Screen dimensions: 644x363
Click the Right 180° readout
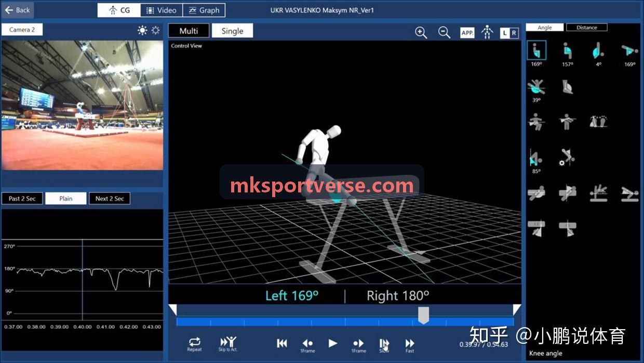pos(398,296)
